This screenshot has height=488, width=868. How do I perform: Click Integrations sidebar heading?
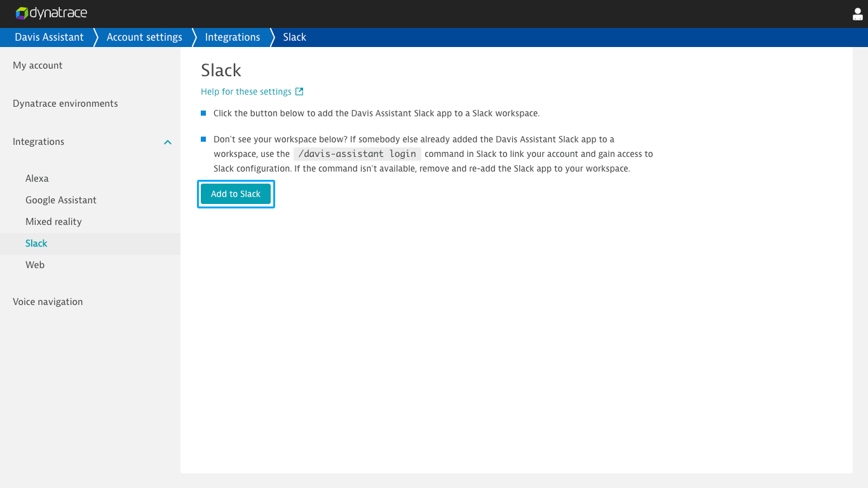coord(38,142)
